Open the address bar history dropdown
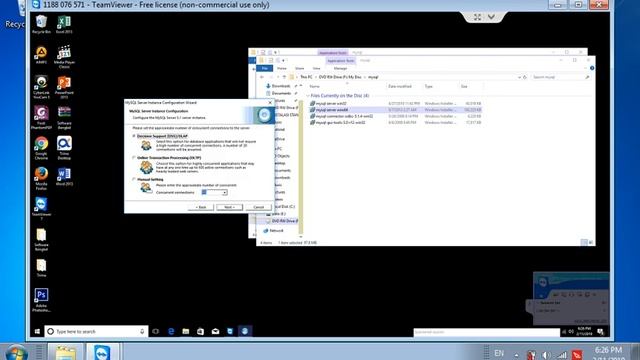This screenshot has height=360, width=640. [x=519, y=77]
